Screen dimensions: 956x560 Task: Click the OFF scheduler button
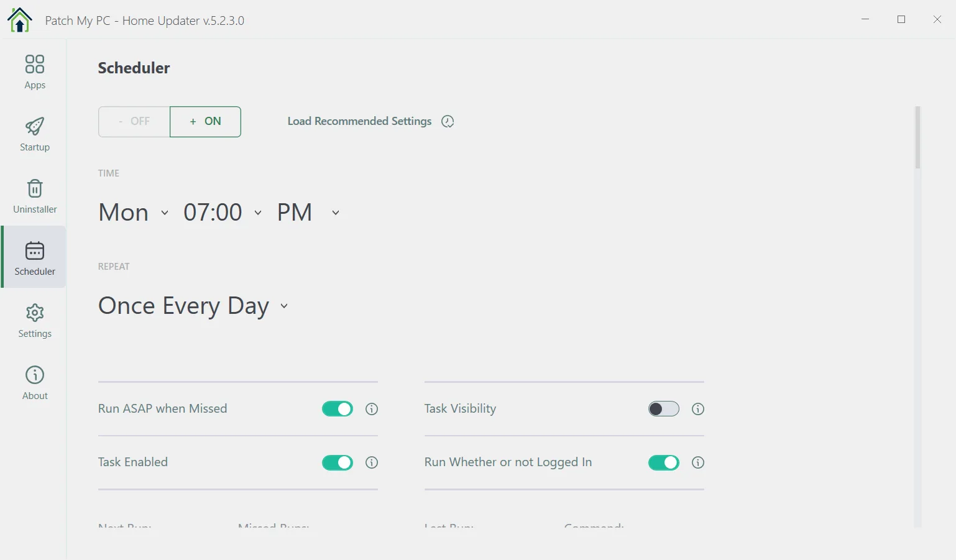(134, 122)
